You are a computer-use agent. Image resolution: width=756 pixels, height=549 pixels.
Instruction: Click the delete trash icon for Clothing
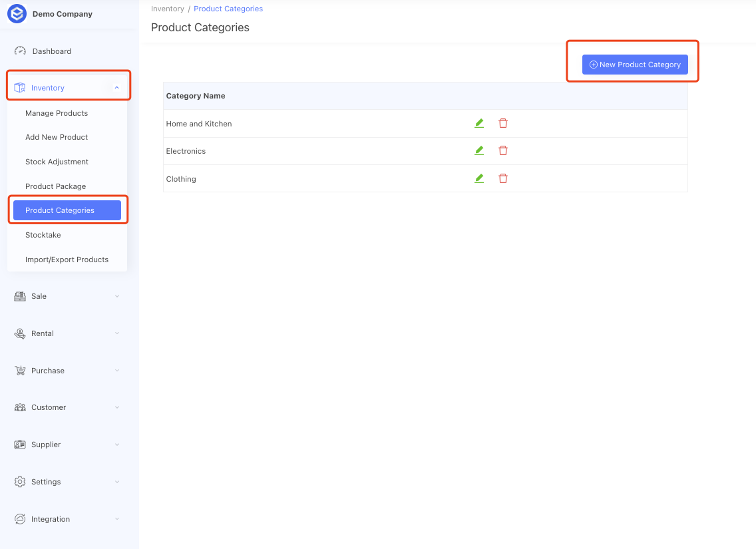502,178
